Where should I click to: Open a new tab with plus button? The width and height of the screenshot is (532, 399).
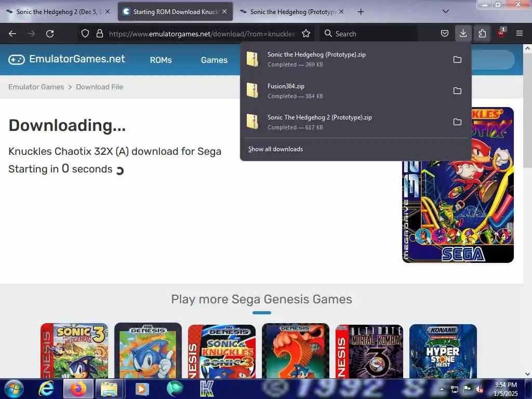point(361,12)
